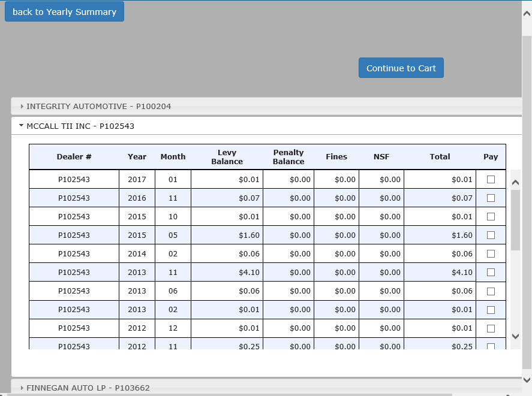Check the Pay box for the $4.10 row
Screen dimensions: 532x396
491,272
